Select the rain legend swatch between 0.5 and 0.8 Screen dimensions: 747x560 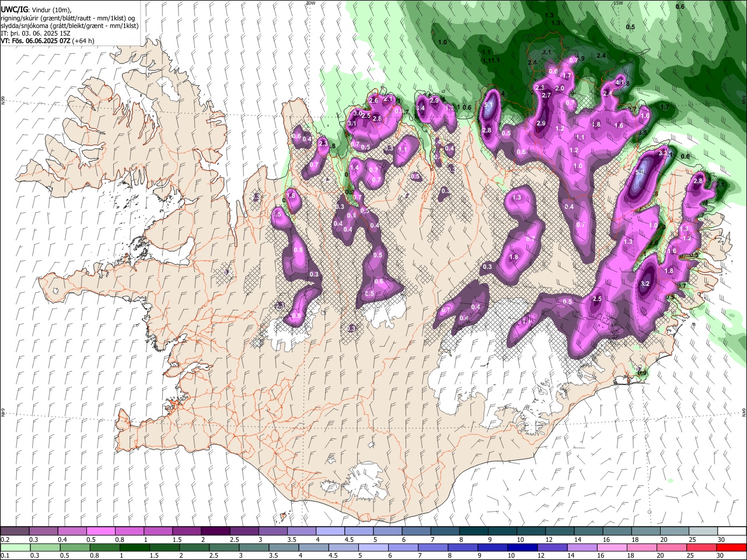(x=75, y=547)
